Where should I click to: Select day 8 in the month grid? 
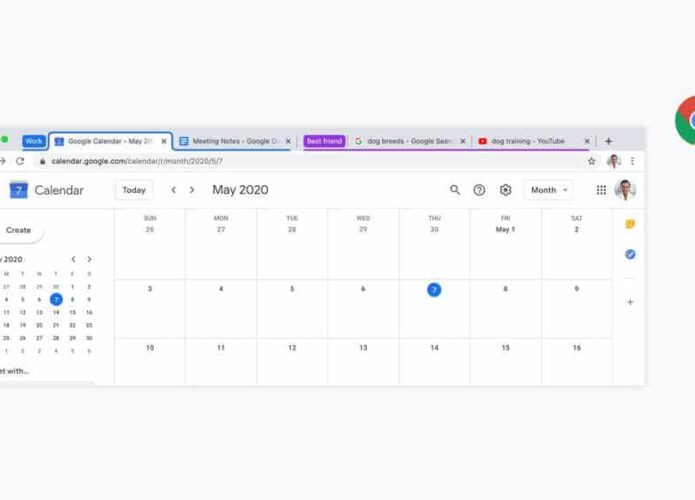point(505,289)
